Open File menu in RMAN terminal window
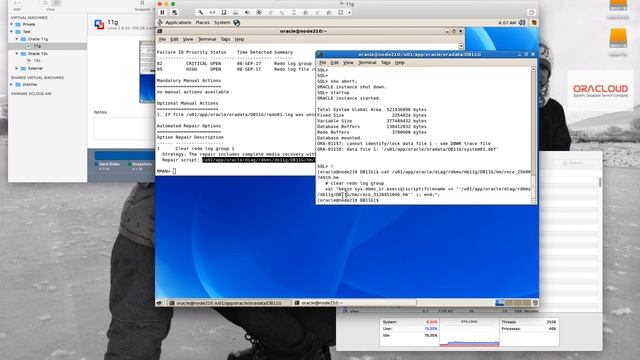The height and width of the screenshot is (360, 640). point(162,39)
